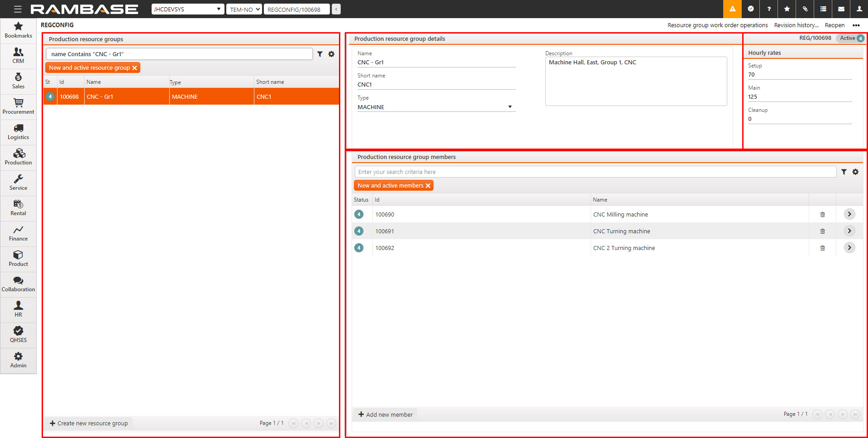Remove the New and active members filter
Screen dimensions: 868x438
pos(428,186)
